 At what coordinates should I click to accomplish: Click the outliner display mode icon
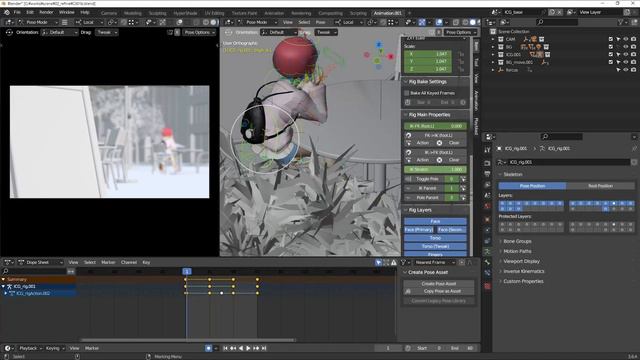tap(505, 22)
